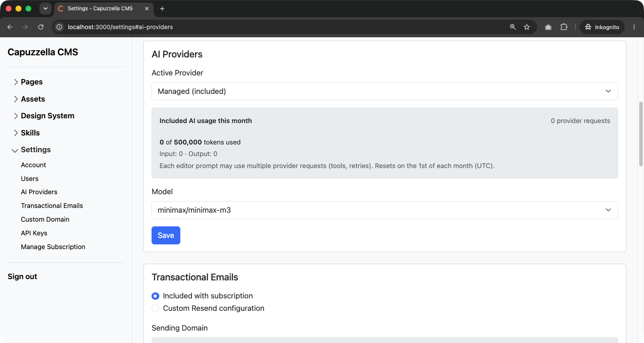644x343 pixels.
Task: Click the 'Input: 0 · Output: 0' text
Action: coord(188,154)
